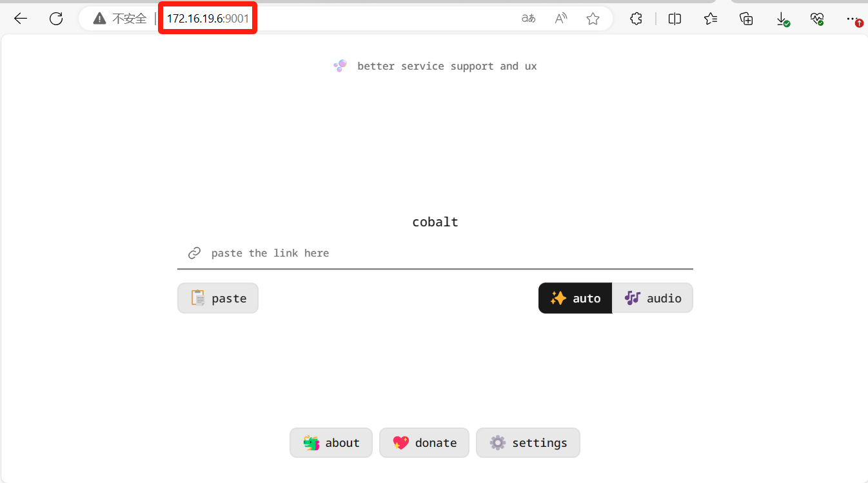Show the Downloads panel
The width and height of the screenshot is (868, 483).
[x=782, y=19]
